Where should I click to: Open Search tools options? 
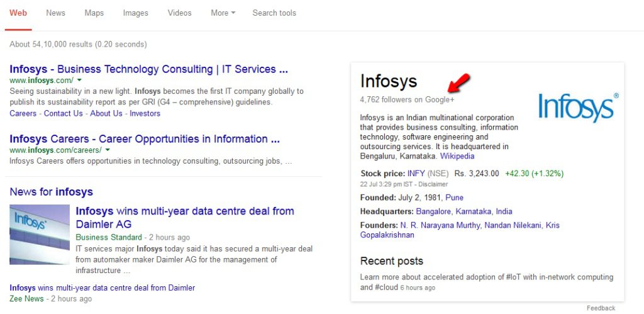coord(274,13)
